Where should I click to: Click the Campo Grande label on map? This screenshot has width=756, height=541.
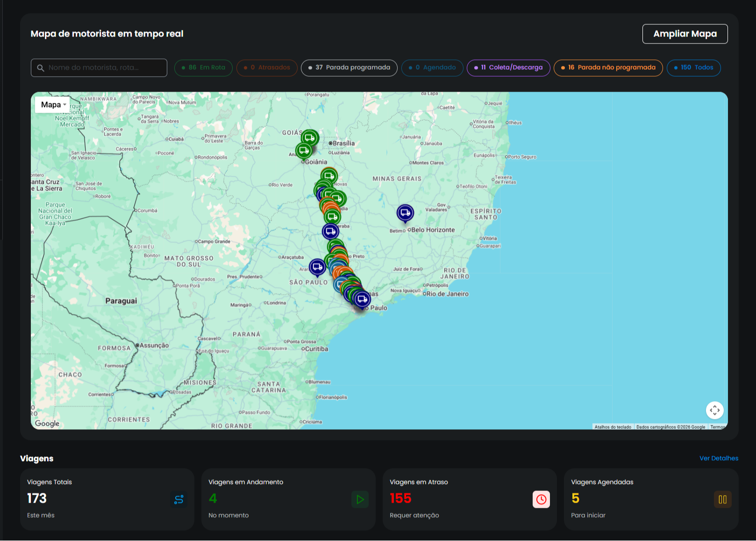[x=214, y=242]
